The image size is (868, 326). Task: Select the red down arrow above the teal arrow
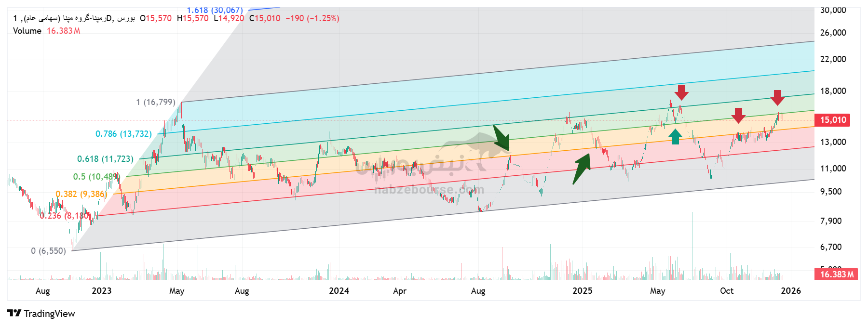pyautogui.click(x=681, y=92)
